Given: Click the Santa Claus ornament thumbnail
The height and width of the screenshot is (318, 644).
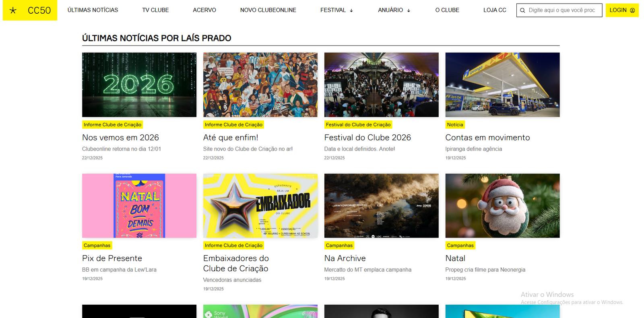Looking at the screenshot, I should point(502,206).
